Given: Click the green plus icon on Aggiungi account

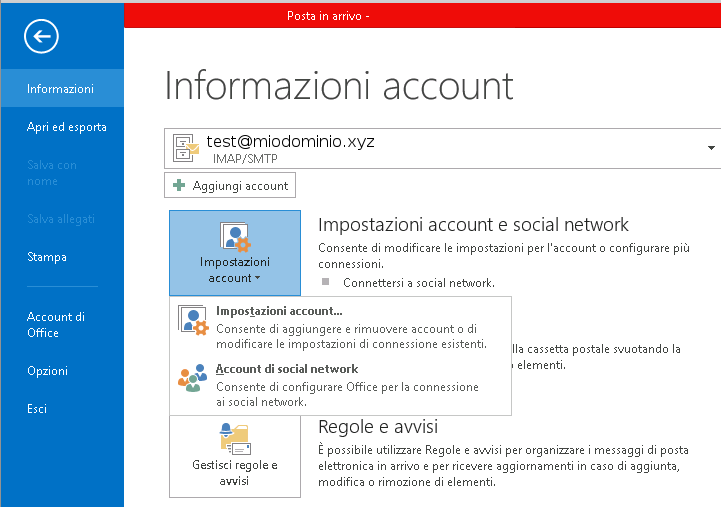Looking at the screenshot, I should pyautogui.click(x=179, y=185).
